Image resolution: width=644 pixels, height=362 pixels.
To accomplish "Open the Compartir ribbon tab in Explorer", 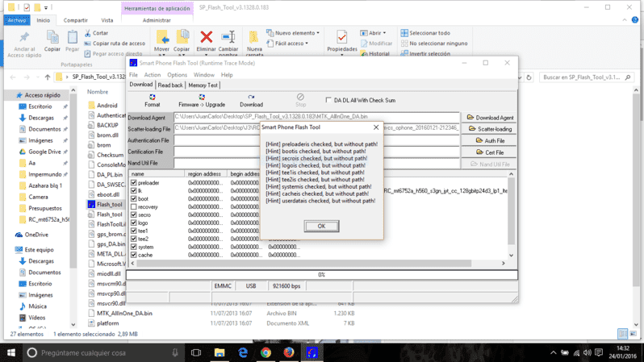I will 76,20.
